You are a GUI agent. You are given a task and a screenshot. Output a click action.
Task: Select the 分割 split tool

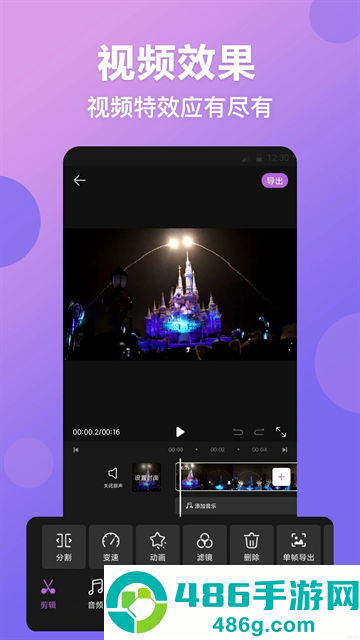64,547
